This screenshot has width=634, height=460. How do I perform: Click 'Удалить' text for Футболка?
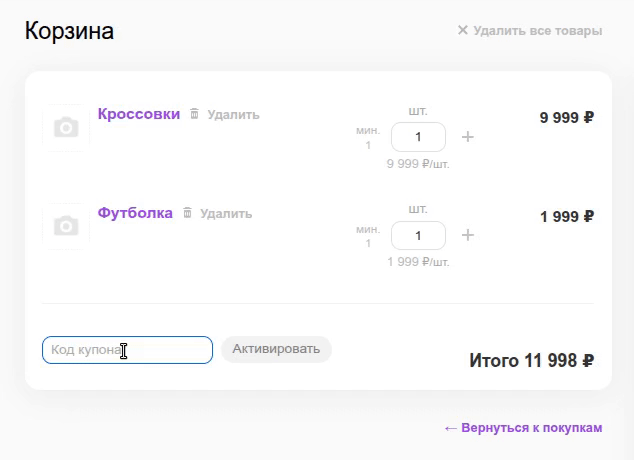point(226,214)
